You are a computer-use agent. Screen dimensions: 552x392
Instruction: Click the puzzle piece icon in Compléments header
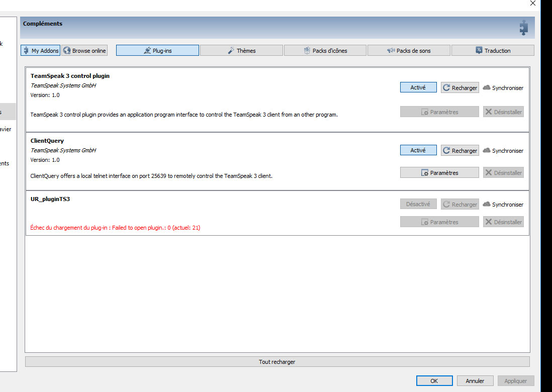tap(523, 28)
